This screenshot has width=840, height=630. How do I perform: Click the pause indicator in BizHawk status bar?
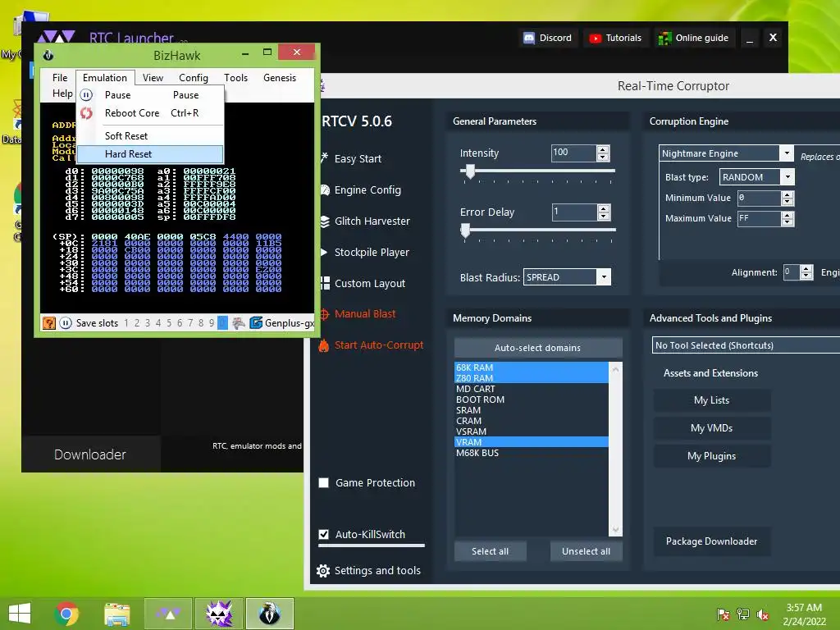[x=66, y=322]
